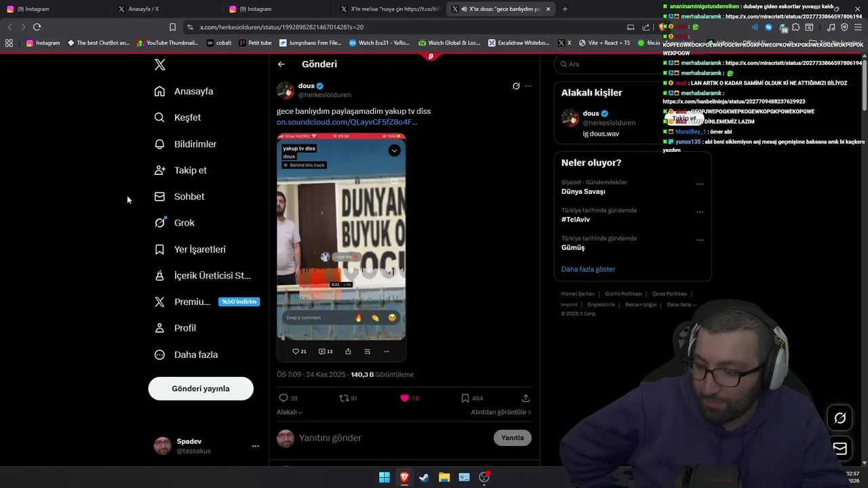The width and height of the screenshot is (868, 488).
Task: Click Behind this track label
Action: tap(304, 165)
